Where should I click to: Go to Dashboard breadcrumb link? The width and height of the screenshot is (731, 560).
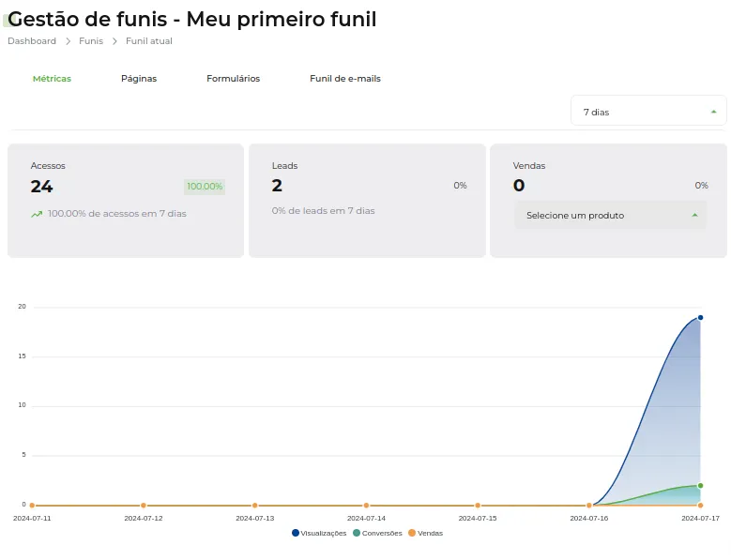click(x=32, y=41)
